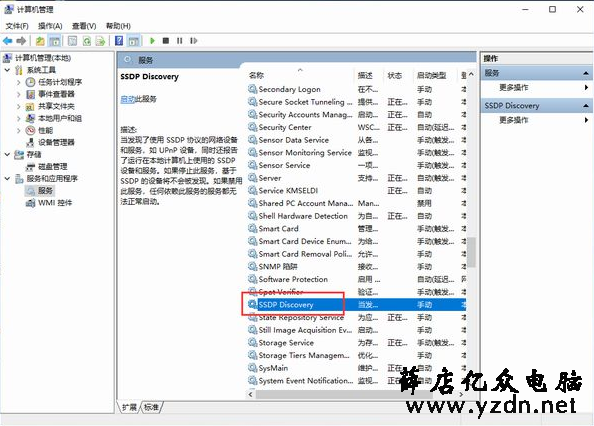This screenshot has height=426, width=594.
Task: Switch to the 标准 tab
Action: click(151, 407)
